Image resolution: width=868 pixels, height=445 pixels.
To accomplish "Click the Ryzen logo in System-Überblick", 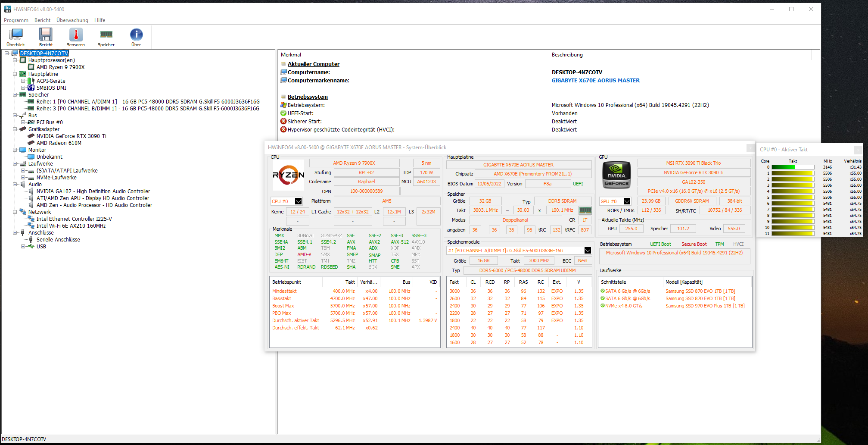I will [288, 175].
